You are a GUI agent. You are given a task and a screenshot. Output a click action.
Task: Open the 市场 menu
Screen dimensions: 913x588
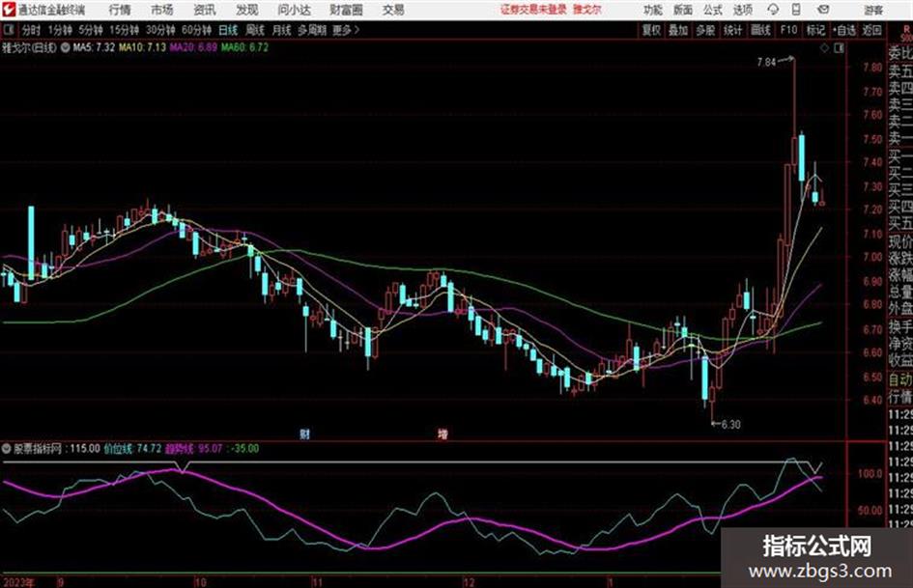click(x=162, y=10)
